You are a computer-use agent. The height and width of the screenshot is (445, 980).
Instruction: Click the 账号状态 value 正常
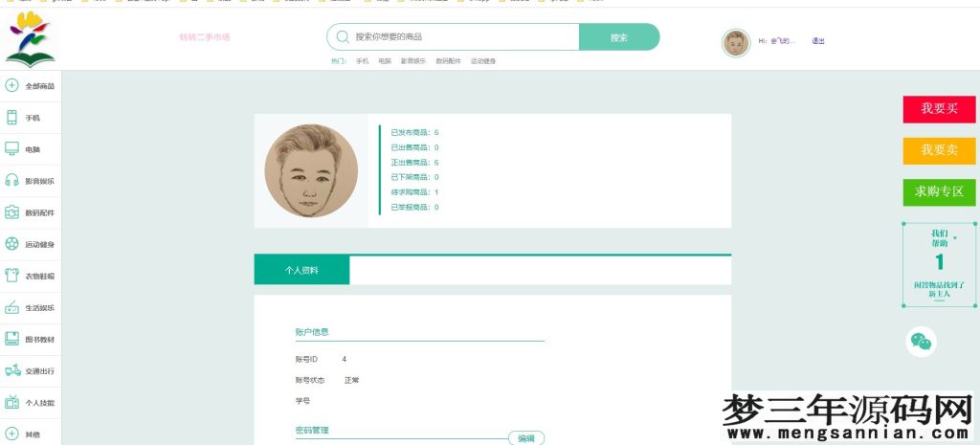[351, 380]
